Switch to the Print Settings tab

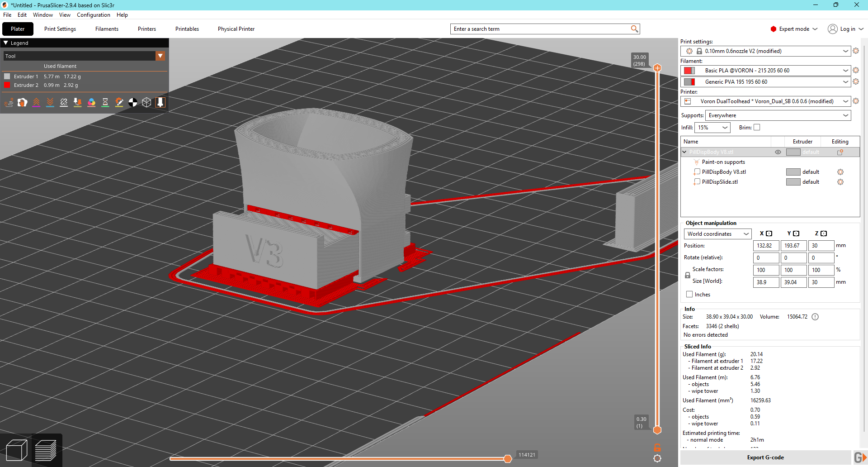(x=60, y=29)
